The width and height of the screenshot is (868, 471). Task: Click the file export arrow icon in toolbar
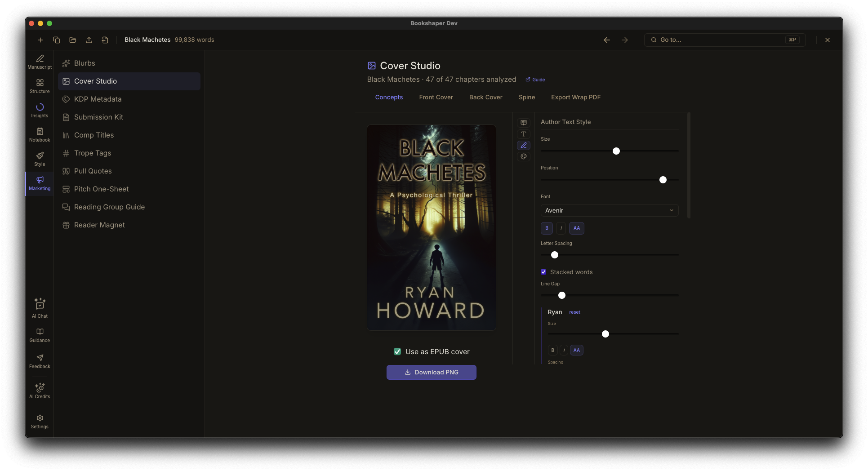[105, 40]
